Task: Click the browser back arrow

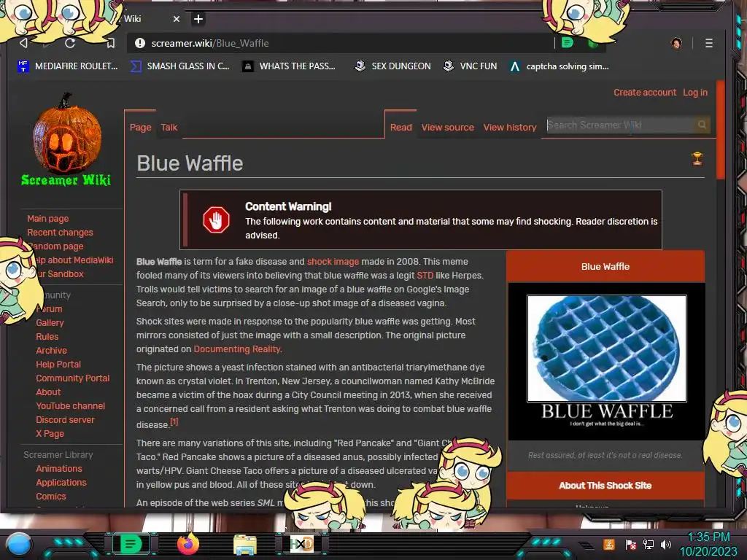Action: [23, 43]
